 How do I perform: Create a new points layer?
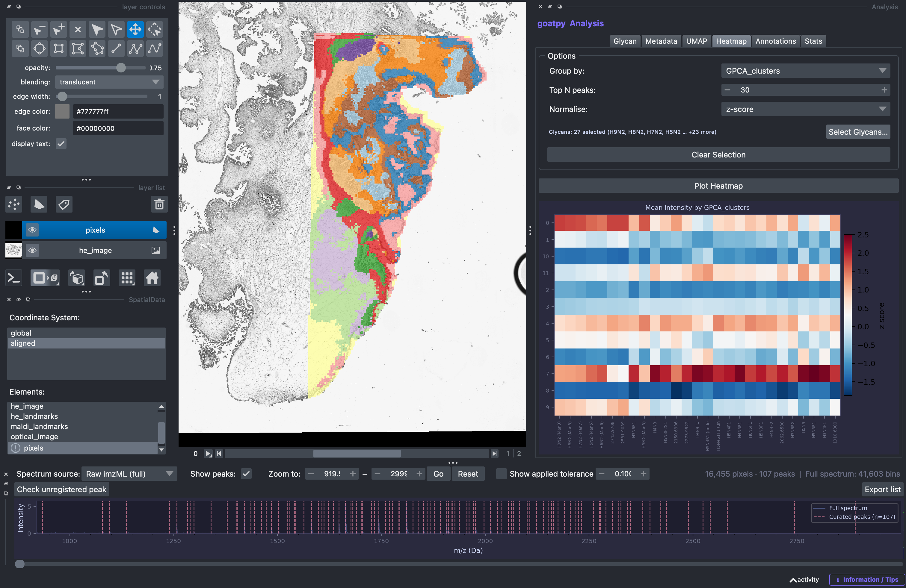pos(14,204)
